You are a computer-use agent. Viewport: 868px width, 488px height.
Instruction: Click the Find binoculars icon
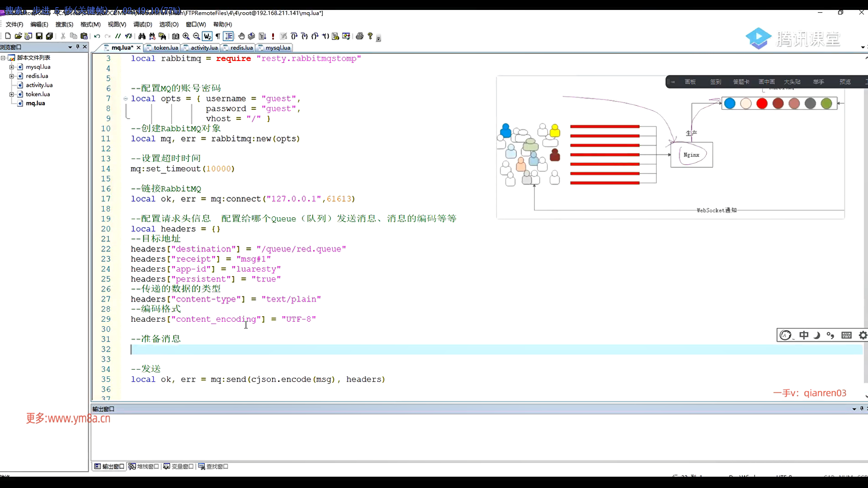142,36
